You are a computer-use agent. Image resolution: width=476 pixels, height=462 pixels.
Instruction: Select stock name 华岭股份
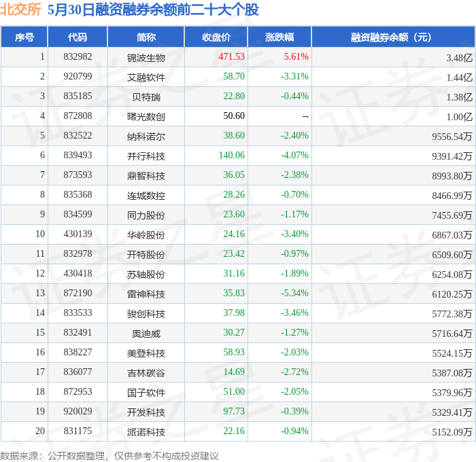146,235
